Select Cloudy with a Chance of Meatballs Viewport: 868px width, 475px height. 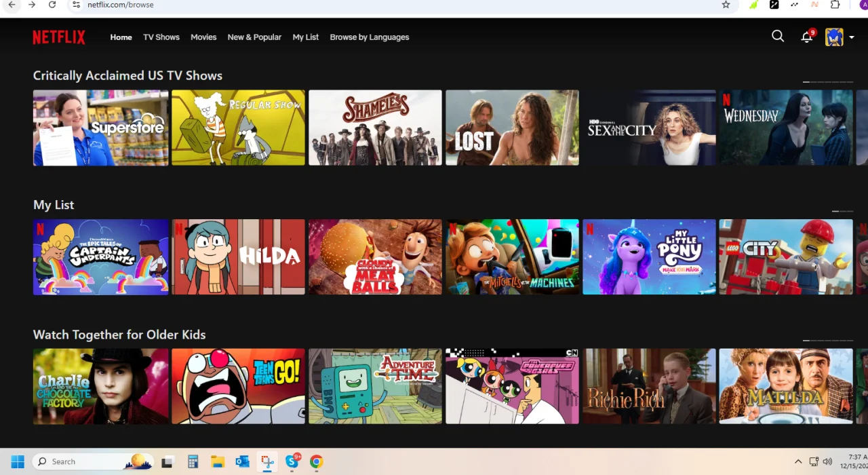pyautogui.click(x=375, y=257)
